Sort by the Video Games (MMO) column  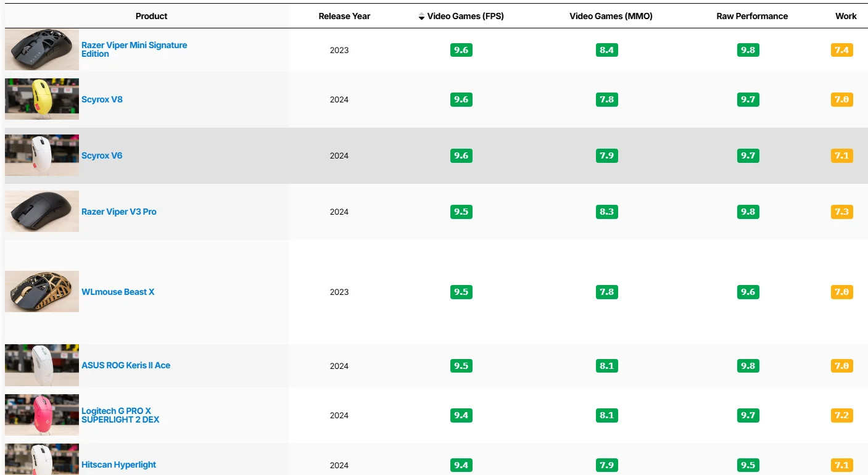pyautogui.click(x=611, y=16)
